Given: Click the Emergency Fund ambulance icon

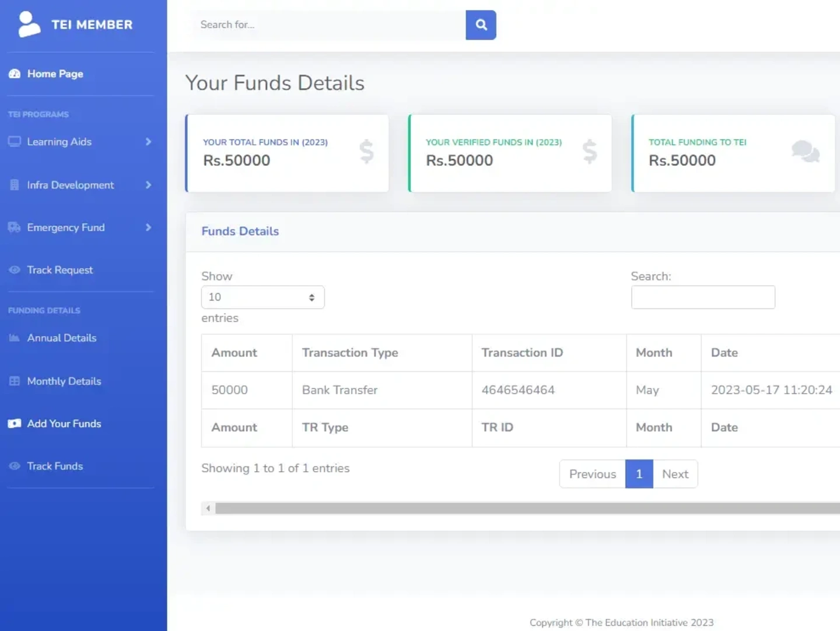Looking at the screenshot, I should [x=15, y=228].
